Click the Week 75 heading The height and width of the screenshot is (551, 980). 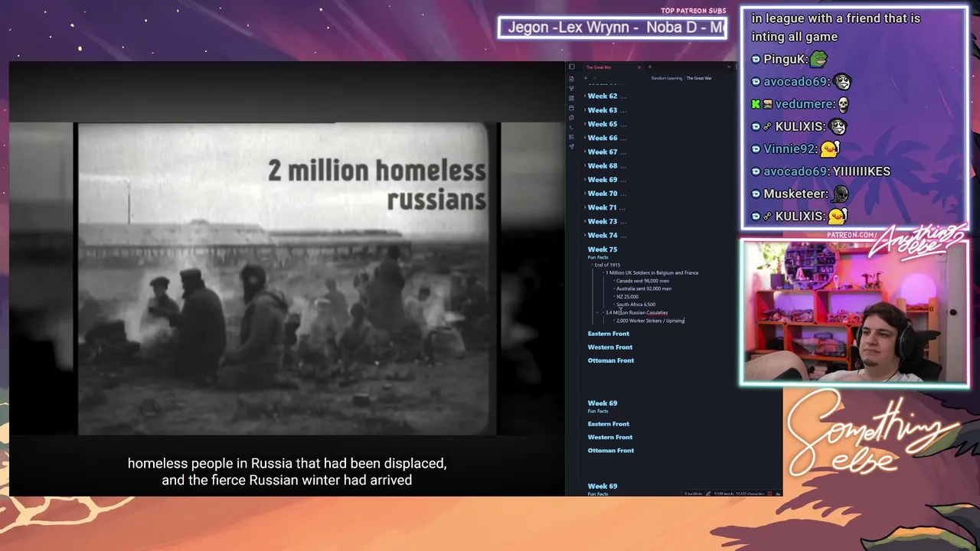click(603, 249)
